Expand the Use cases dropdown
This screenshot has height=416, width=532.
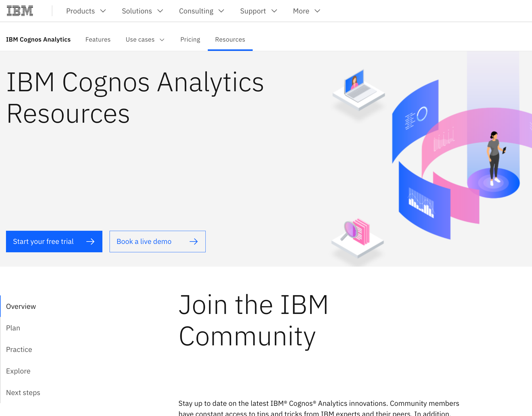coord(145,40)
